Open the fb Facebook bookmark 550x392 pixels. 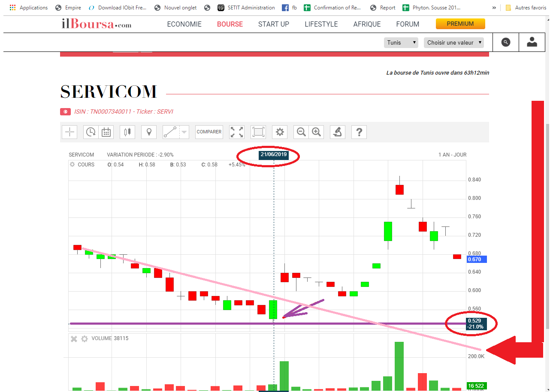point(290,8)
